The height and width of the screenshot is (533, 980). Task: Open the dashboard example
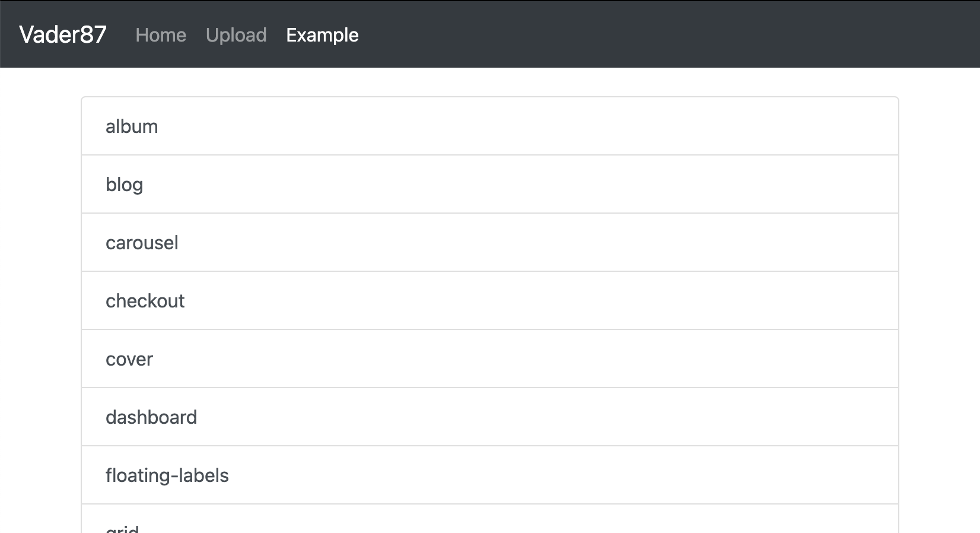(490, 417)
